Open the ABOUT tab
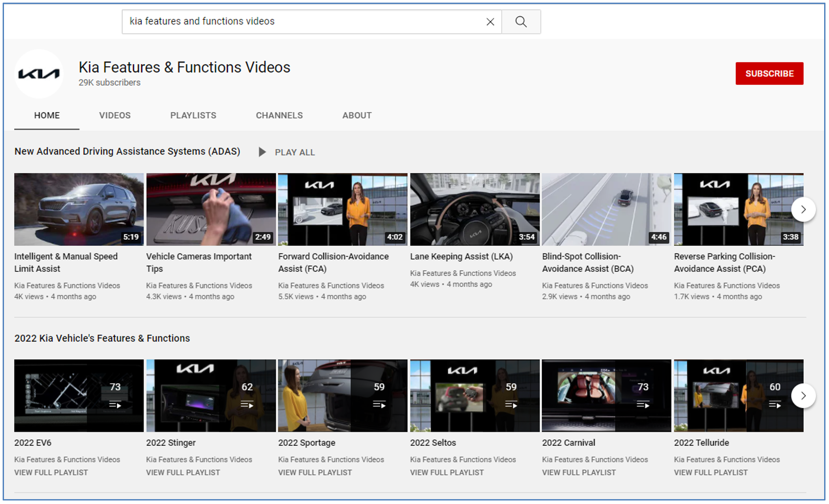Screen dimensions: 829x504 (357, 115)
